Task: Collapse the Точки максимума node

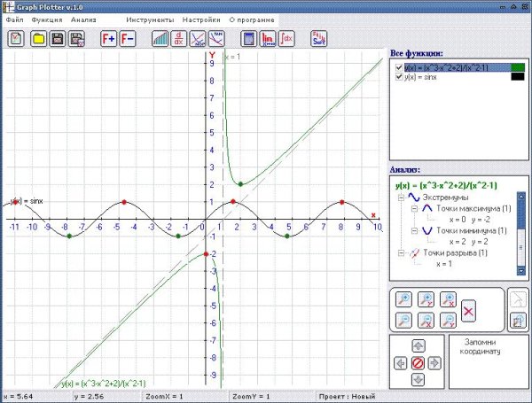Action: [x=414, y=209]
